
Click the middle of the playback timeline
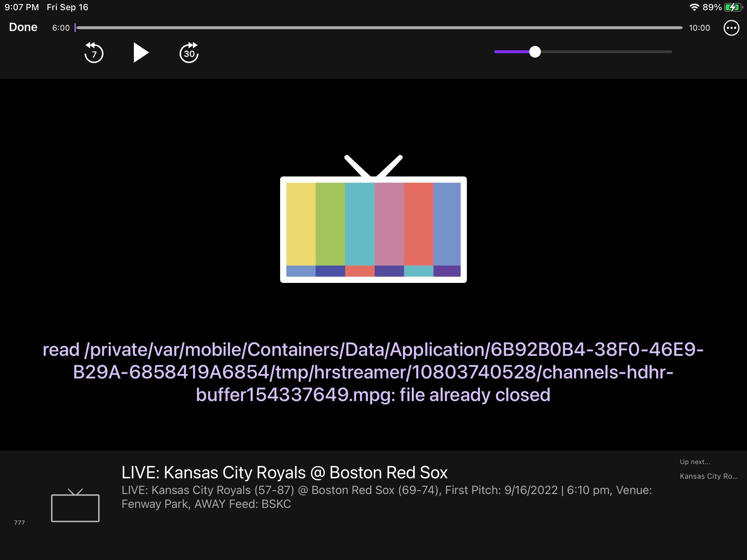tap(379, 28)
